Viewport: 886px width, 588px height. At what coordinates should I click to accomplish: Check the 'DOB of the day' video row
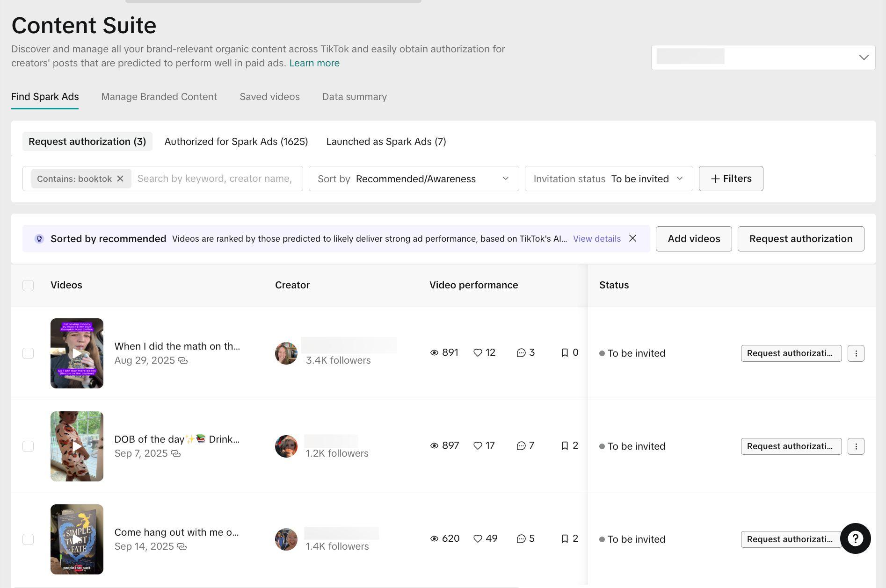28,446
